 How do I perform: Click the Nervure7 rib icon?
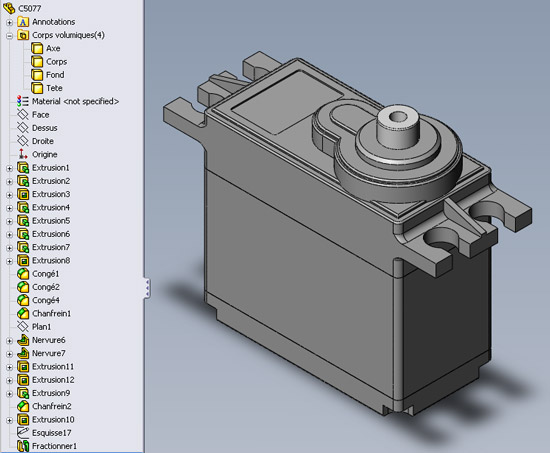pos(23,353)
